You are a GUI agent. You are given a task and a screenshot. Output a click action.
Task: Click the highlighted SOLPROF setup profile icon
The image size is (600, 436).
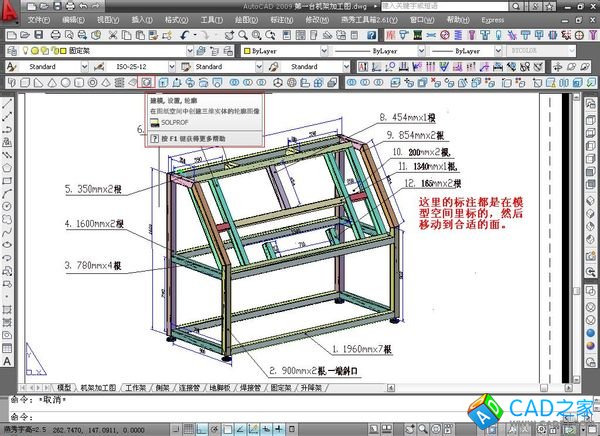point(146,82)
